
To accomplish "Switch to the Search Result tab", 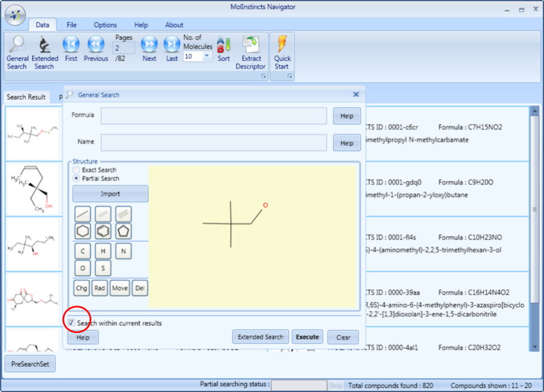I will pyautogui.click(x=26, y=97).
